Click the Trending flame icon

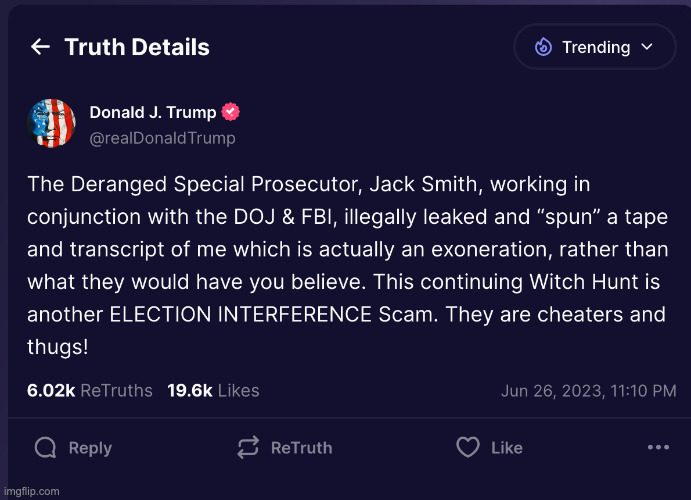(543, 47)
